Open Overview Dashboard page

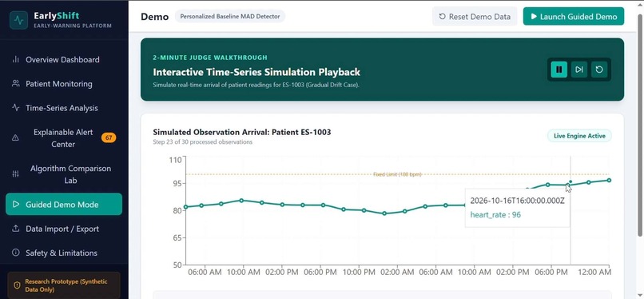point(64,59)
